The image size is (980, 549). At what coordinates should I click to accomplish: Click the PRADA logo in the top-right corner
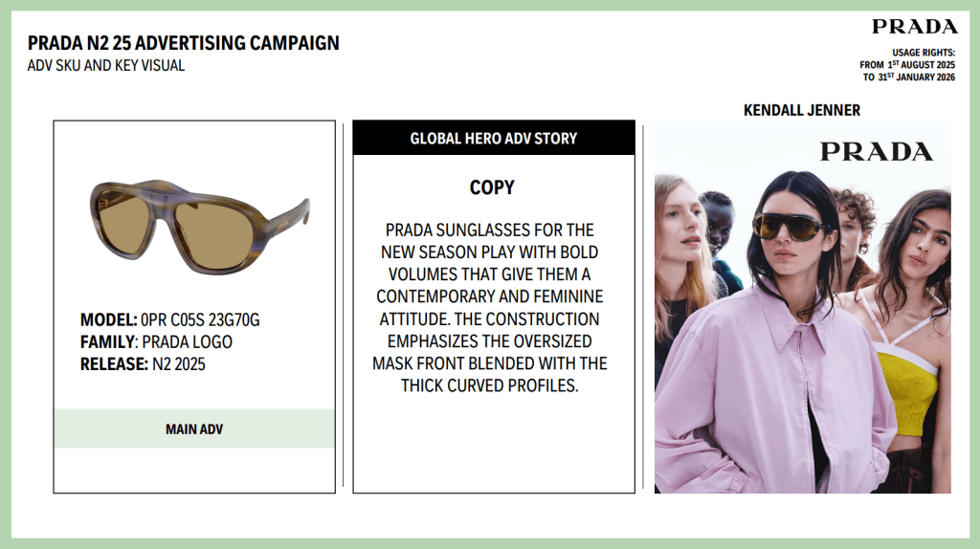tap(914, 27)
